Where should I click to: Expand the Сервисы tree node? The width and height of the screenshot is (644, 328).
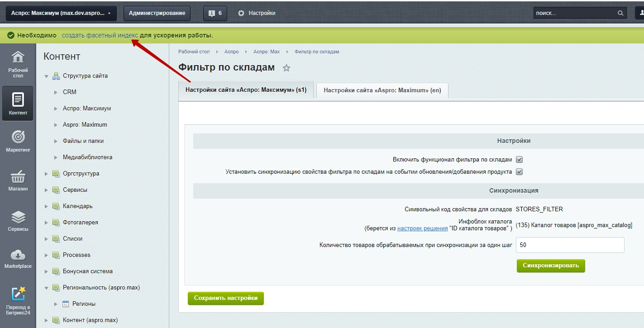click(x=46, y=190)
